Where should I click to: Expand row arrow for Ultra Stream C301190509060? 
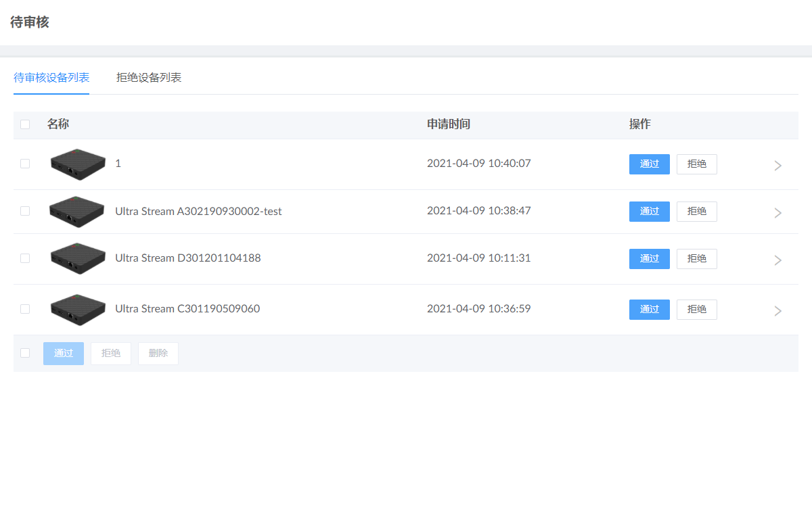pos(777,310)
